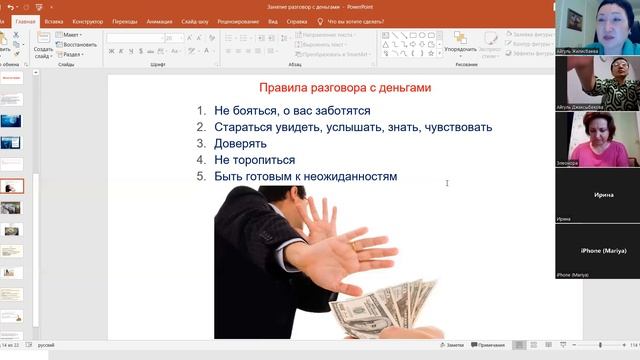Toggle strikethrough formatting

point(151,51)
